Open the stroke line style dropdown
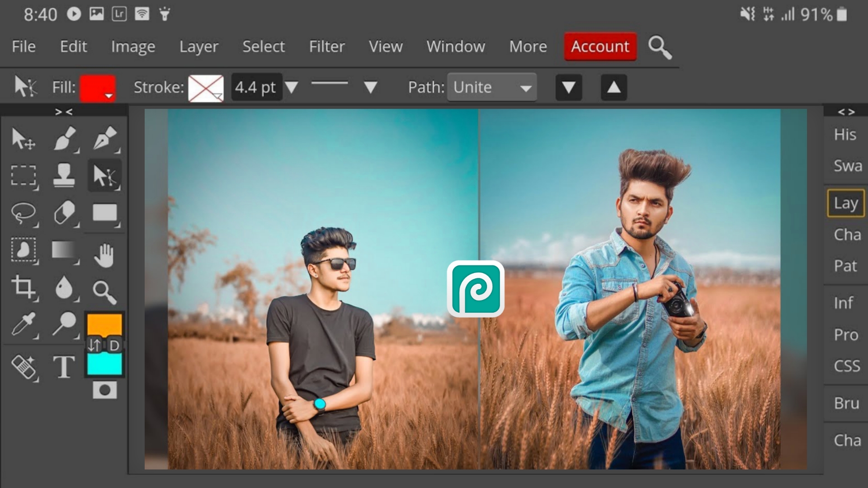The image size is (868, 488). [x=370, y=87]
